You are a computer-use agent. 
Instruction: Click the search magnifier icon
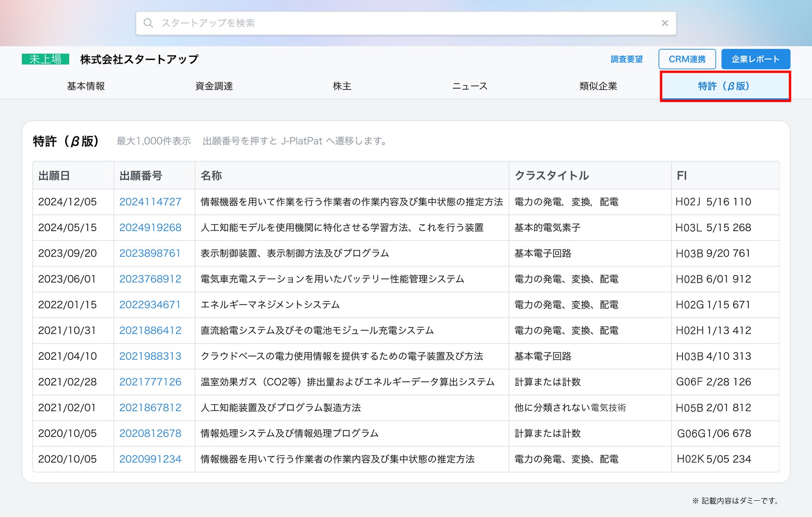pyautogui.click(x=148, y=23)
